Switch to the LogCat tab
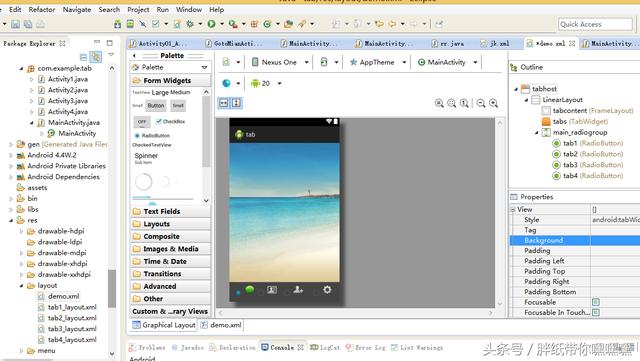 coord(325,348)
